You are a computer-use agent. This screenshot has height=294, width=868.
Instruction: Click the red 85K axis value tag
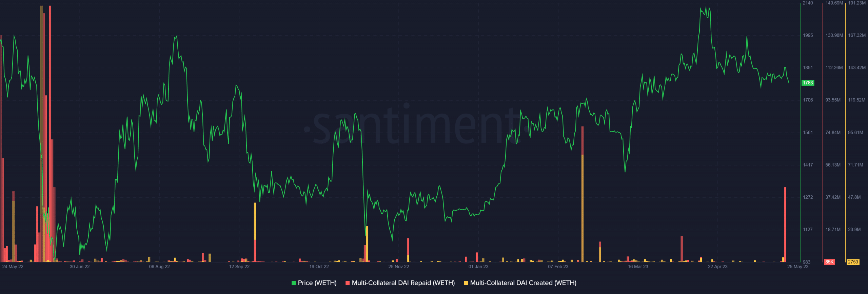click(x=829, y=262)
